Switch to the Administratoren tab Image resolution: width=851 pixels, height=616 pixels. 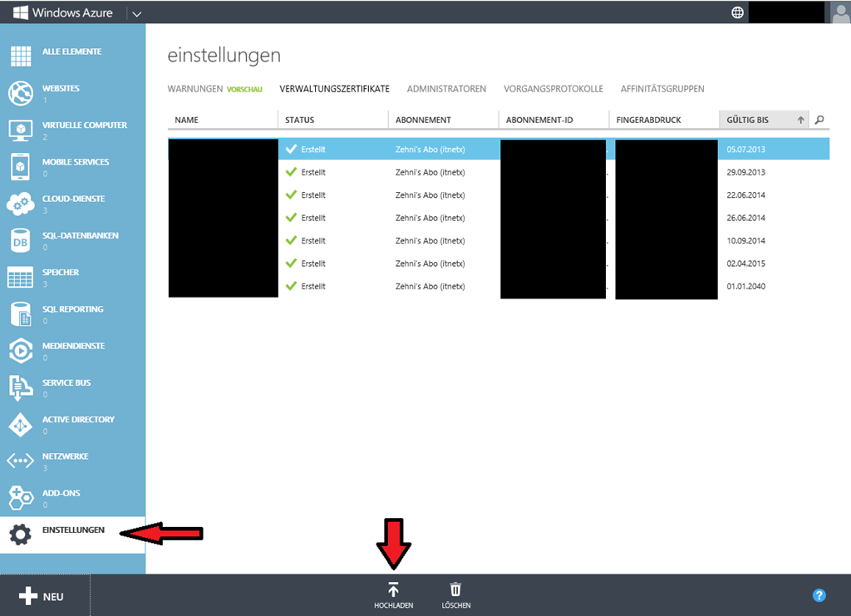446,89
